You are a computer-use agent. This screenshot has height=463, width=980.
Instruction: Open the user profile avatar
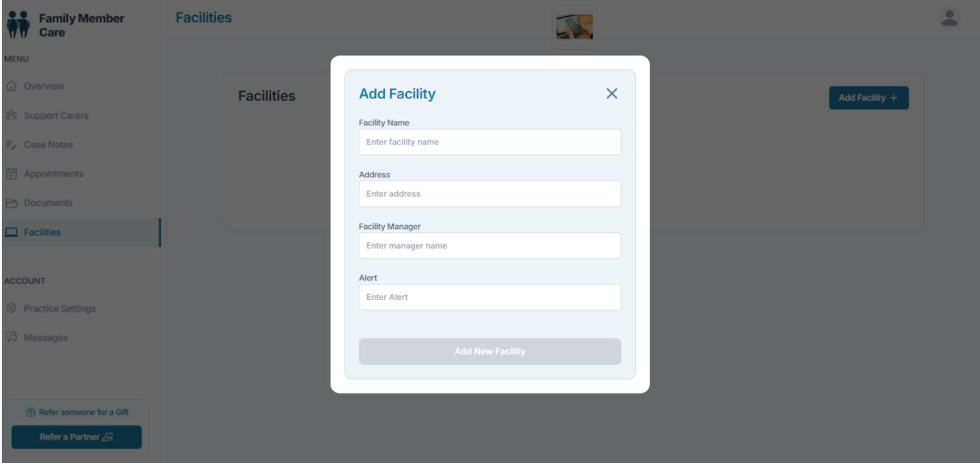[x=949, y=19]
